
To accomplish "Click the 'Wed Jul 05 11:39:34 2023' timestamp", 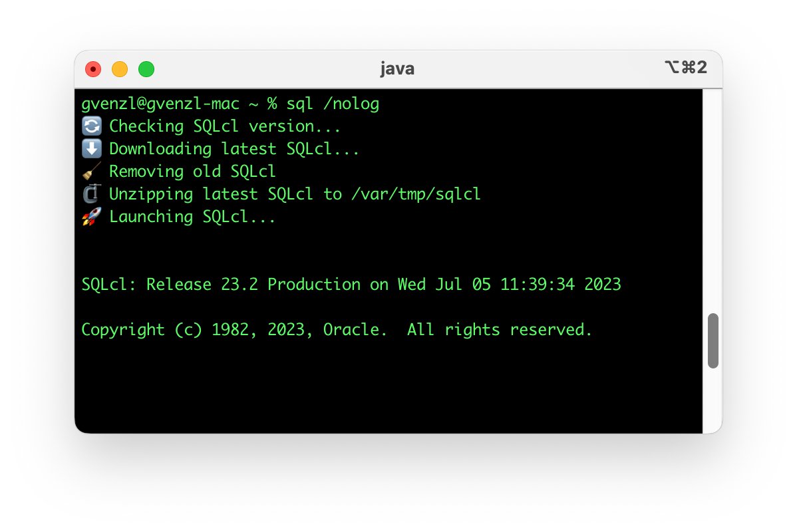I will 510,284.
